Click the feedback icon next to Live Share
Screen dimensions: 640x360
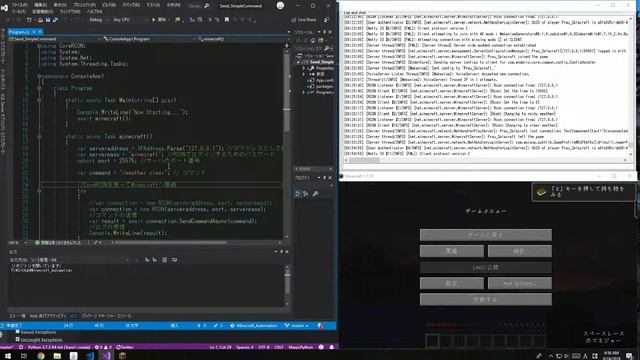[326, 20]
